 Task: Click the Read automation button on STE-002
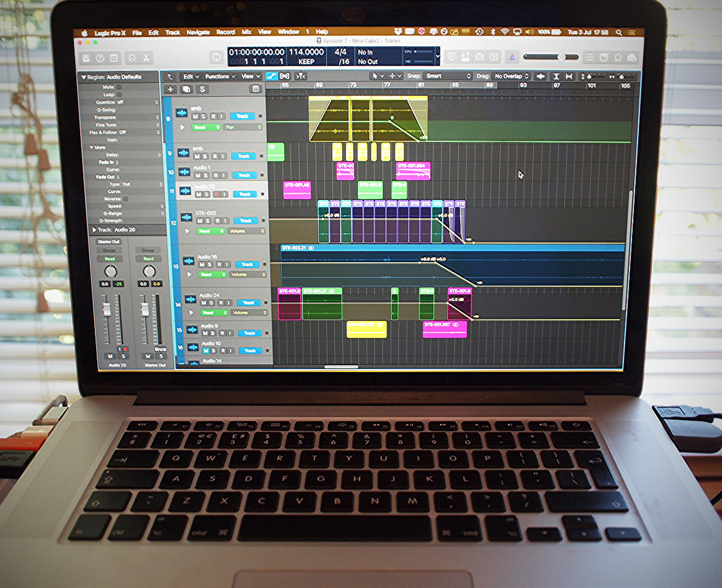click(210, 231)
